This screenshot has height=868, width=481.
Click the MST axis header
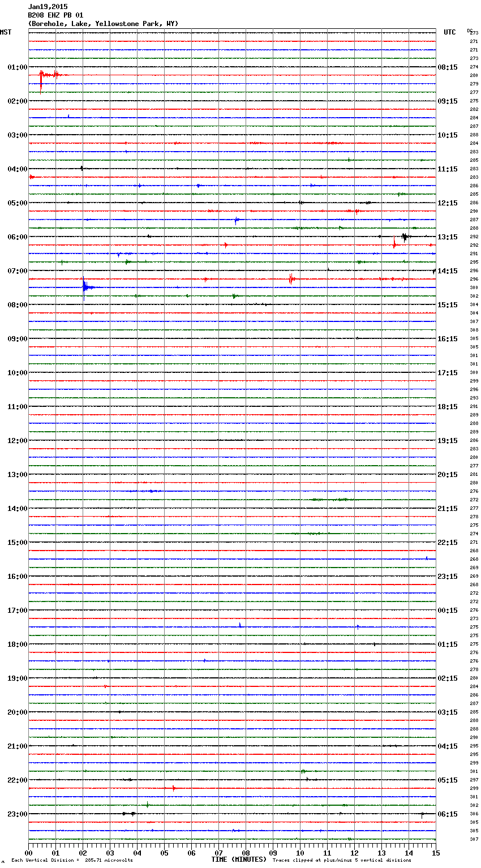click(6, 32)
